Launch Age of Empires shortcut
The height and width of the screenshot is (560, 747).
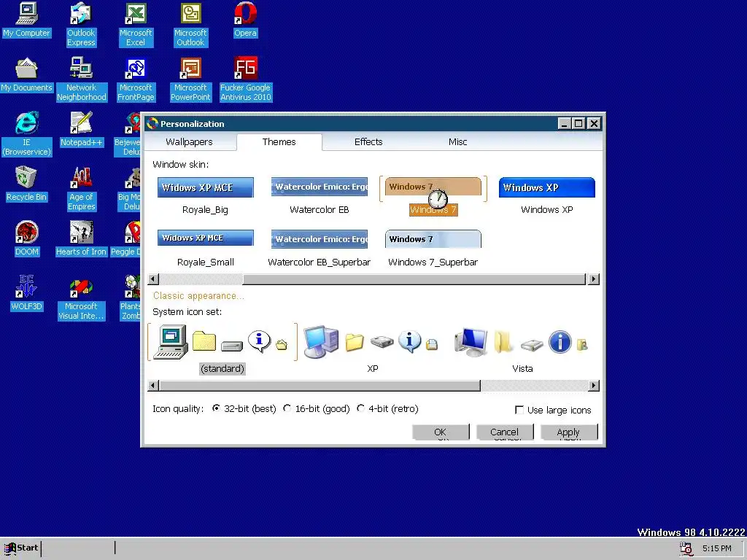(82, 189)
